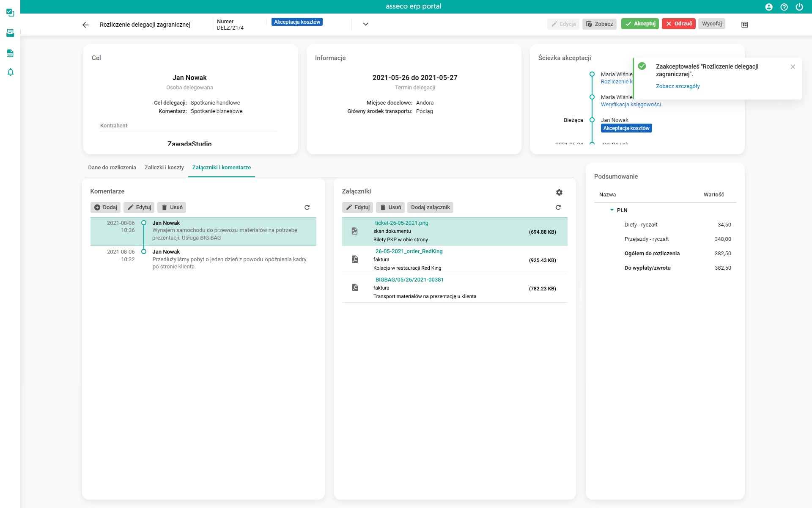This screenshot has width=812, height=508.
Task: Open the user account profile icon
Action: point(769,7)
